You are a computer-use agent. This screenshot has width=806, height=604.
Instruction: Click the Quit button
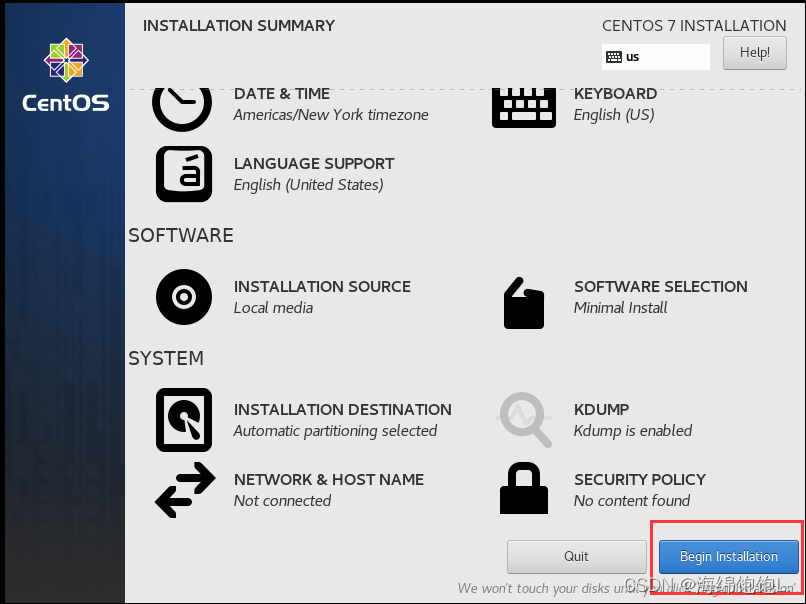coord(576,556)
